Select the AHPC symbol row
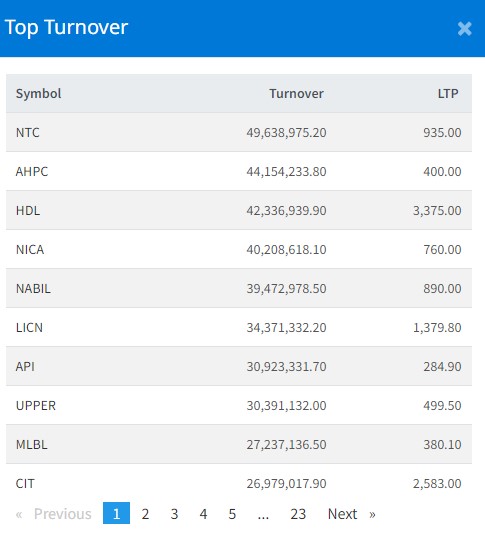Image resolution: width=485 pixels, height=547 pixels. pos(239,171)
